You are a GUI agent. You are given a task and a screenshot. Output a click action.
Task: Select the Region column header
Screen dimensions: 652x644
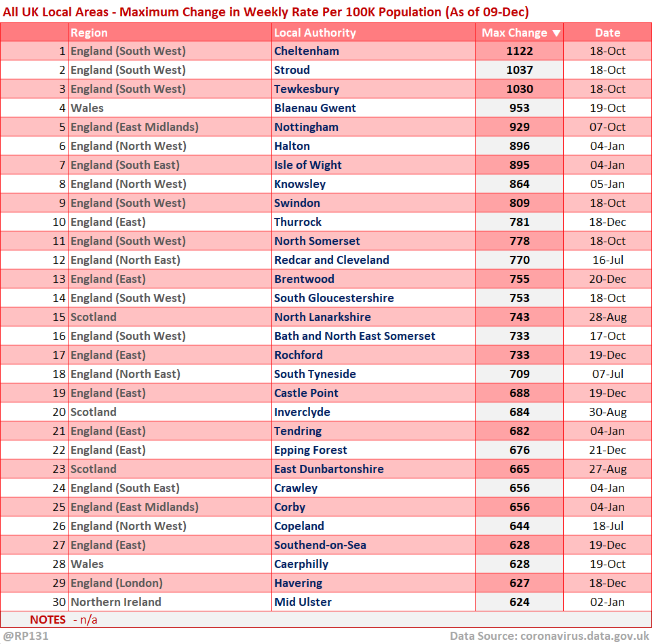coord(170,33)
